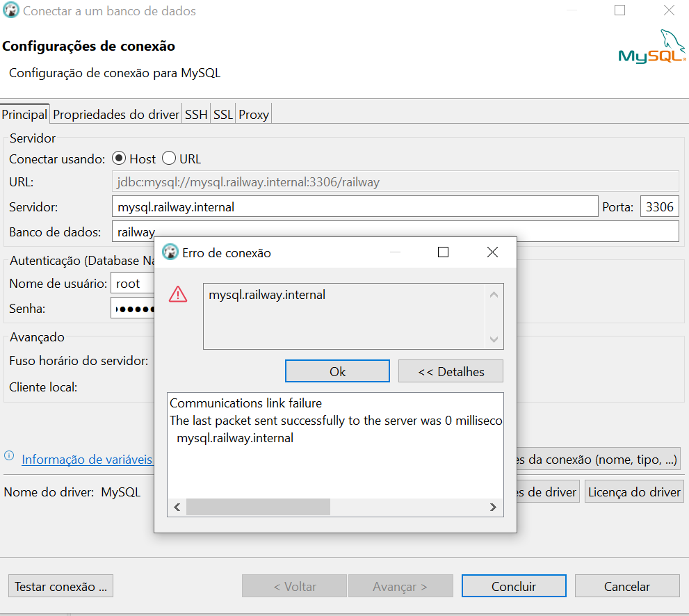Switch to the Principal tab
The height and width of the screenshot is (616, 689).
[x=24, y=114]
